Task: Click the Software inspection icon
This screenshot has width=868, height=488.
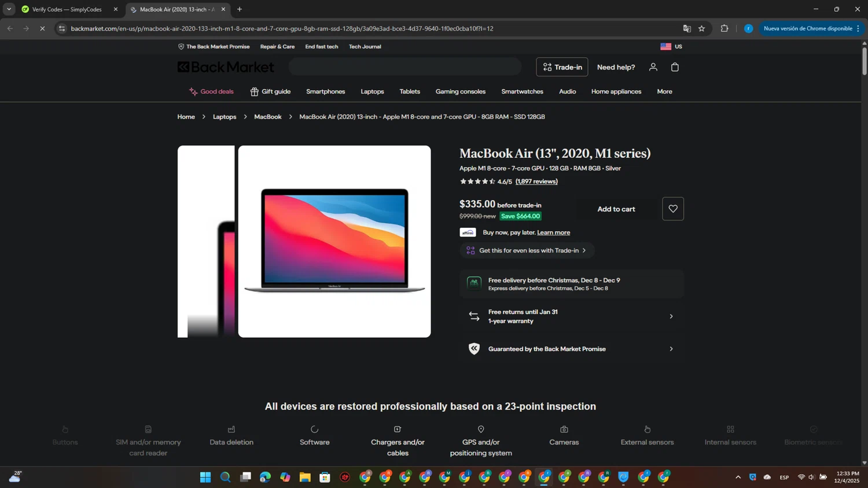Action: coord(314,429)
